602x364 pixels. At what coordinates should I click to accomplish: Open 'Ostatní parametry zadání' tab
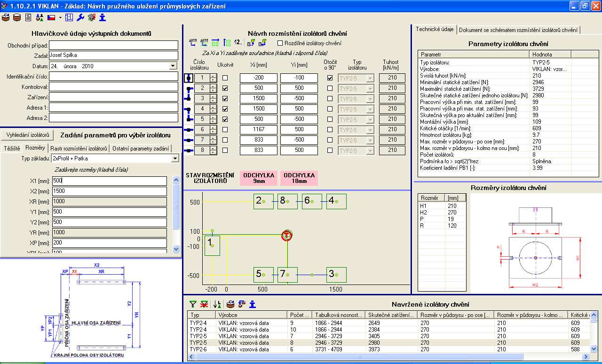141,148
